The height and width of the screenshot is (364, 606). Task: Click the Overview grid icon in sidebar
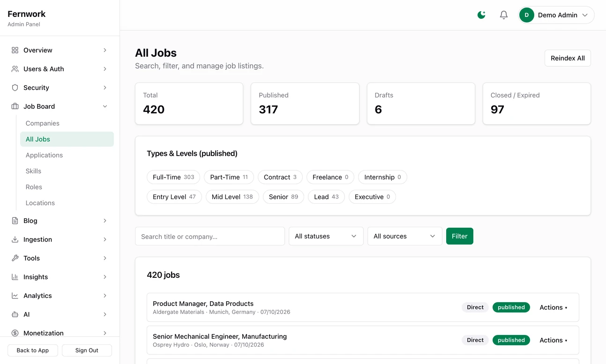tap(15, 50)
